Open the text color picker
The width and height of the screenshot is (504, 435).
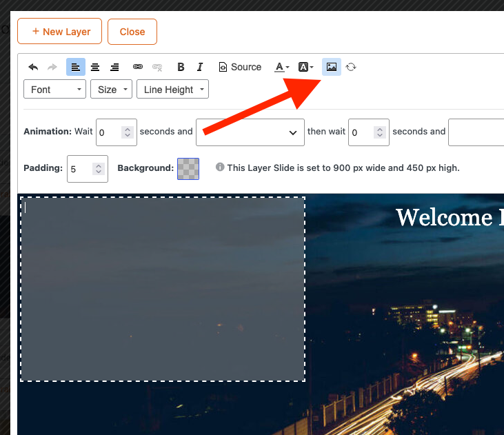282,67
